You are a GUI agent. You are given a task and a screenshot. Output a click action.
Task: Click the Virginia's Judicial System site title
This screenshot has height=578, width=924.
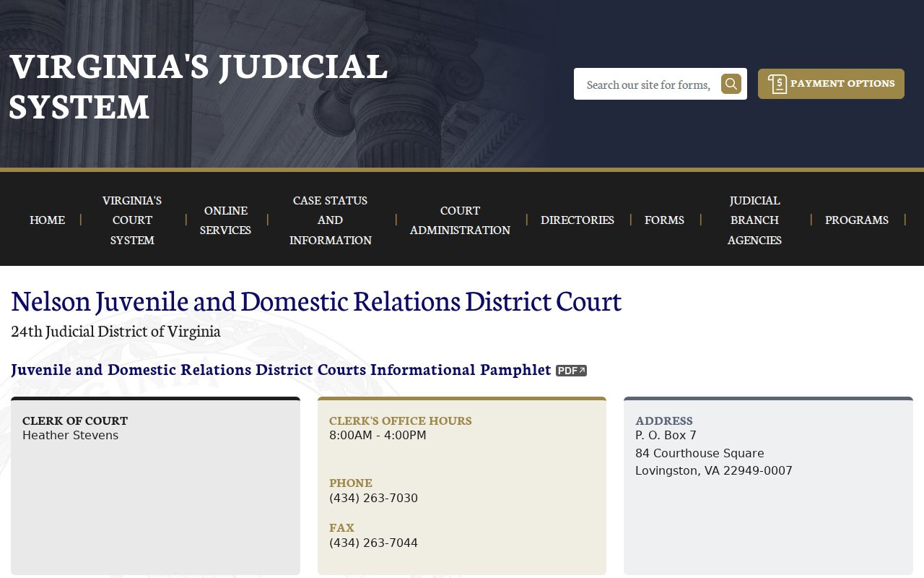tap(199, 85)
